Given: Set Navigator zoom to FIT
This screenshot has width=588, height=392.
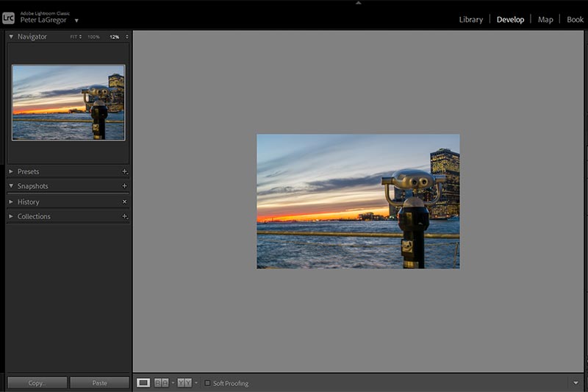Looking at the screenshot, I should 74,37.
